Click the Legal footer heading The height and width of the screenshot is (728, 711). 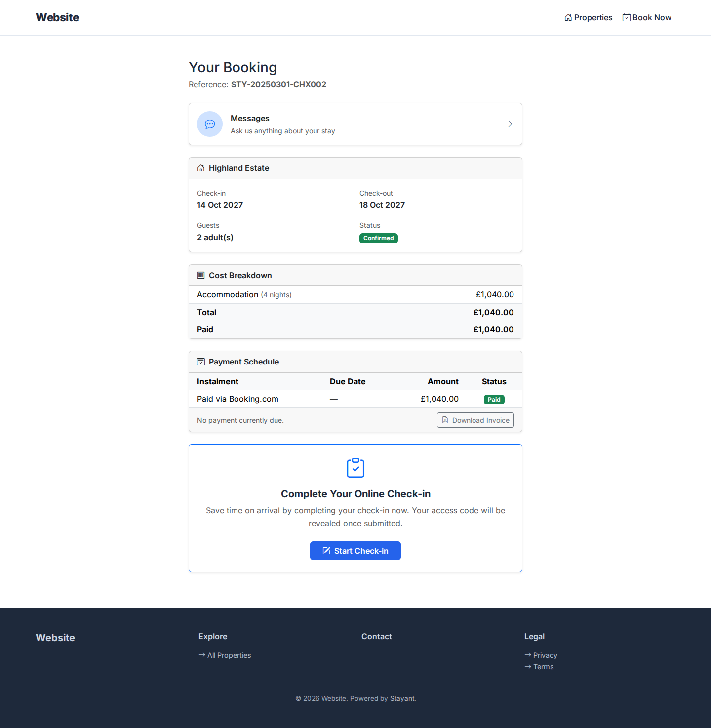pyautogui.click(x=534, y=636)
